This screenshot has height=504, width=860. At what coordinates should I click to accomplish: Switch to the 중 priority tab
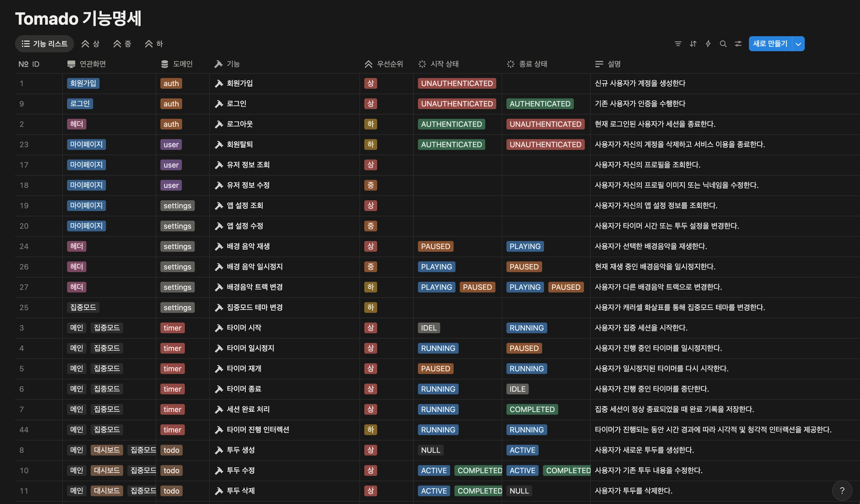click(x=122, y=44)
